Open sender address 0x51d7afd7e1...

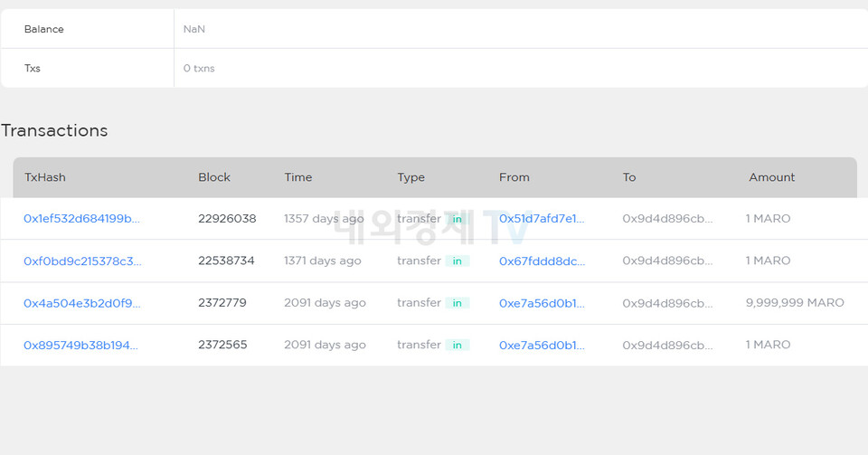pos(542,219)
